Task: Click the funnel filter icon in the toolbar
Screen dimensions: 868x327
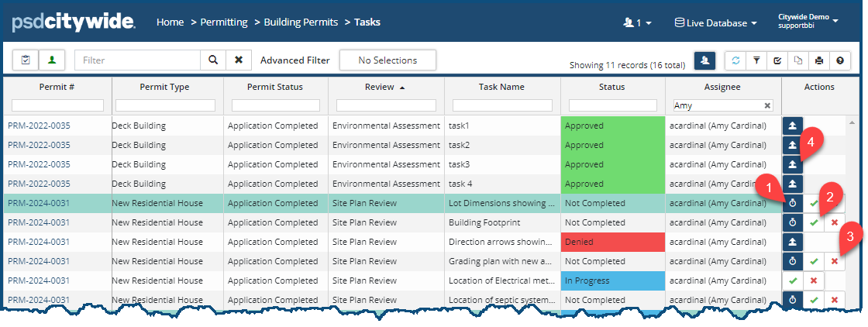Action: coord(756,60)
